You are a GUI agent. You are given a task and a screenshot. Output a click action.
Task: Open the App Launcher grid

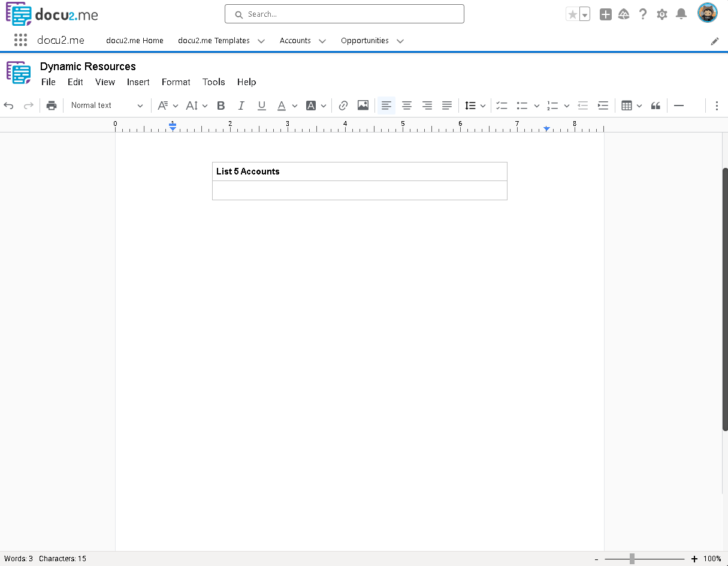coord(21,40)
